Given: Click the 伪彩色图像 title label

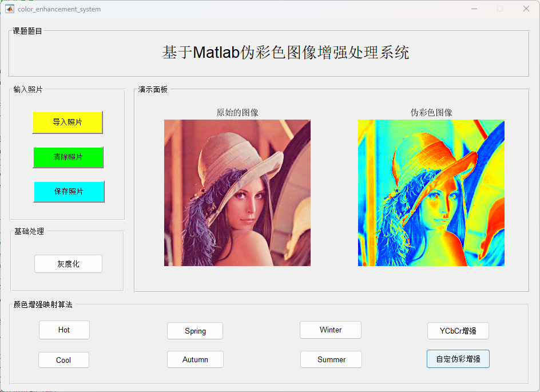Looking at the screenshot, I should pos(431,113).
